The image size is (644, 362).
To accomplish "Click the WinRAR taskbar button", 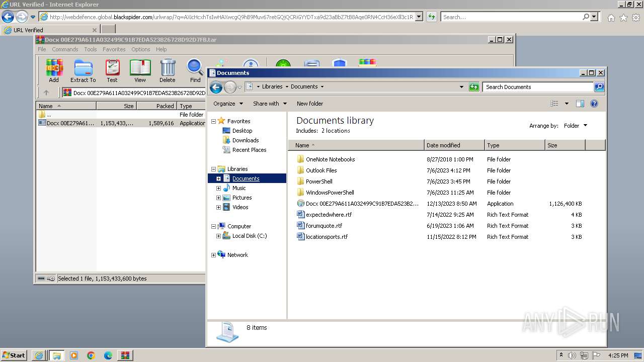I will pyautogui.click(x=125, y=355).
